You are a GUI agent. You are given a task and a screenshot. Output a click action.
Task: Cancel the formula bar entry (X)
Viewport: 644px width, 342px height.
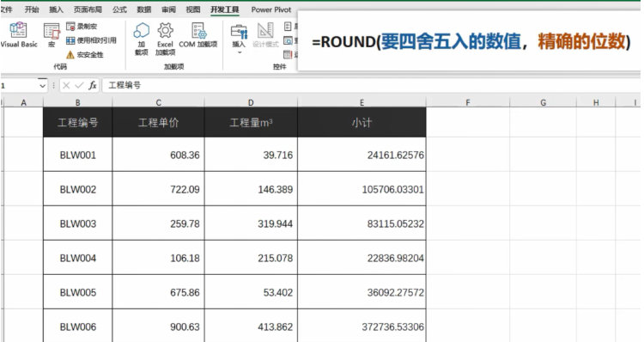click(x=66, y=85)
